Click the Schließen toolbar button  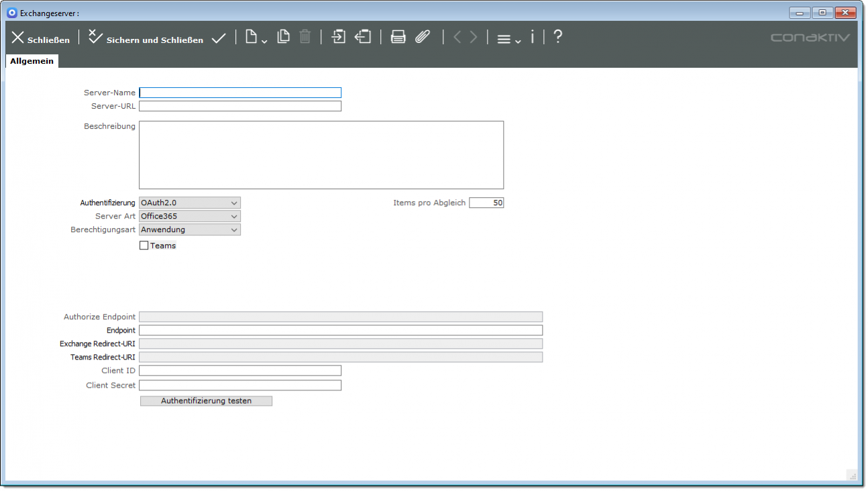[x=41, y=39]
